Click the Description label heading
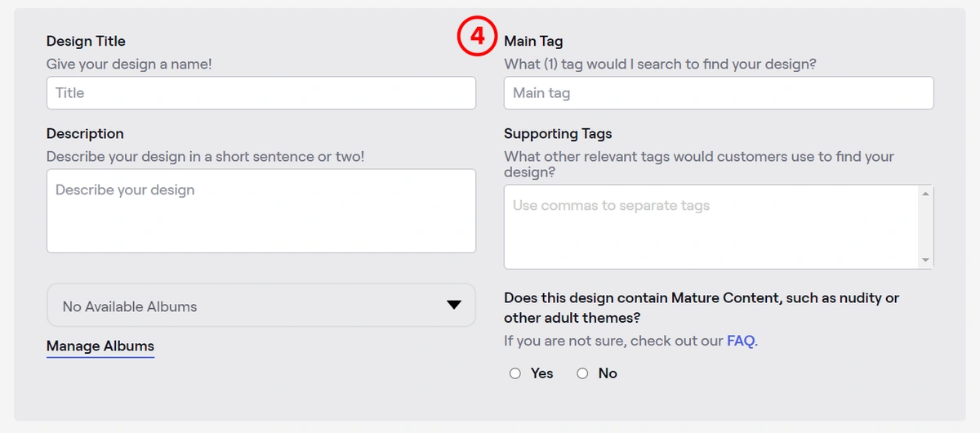 coord(85,134)
